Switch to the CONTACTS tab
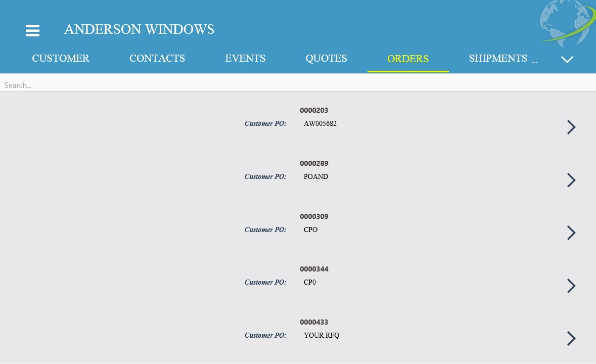 (x=157, y=58)
